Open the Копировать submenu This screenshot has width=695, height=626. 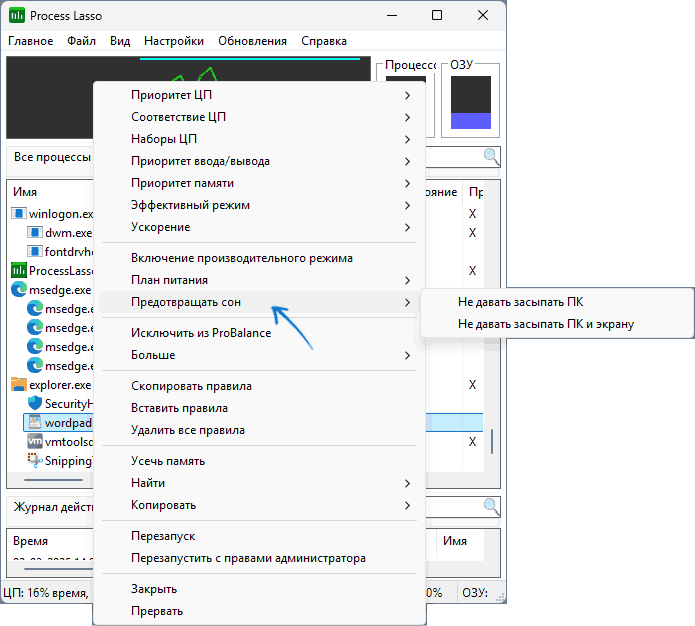(259, 505)
